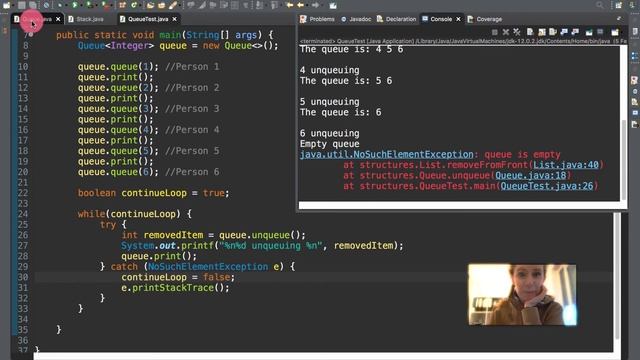This screenshot has width=640, height=360.
Task: Close the QueueTest.java tab
Action: [x=175, y=19]
